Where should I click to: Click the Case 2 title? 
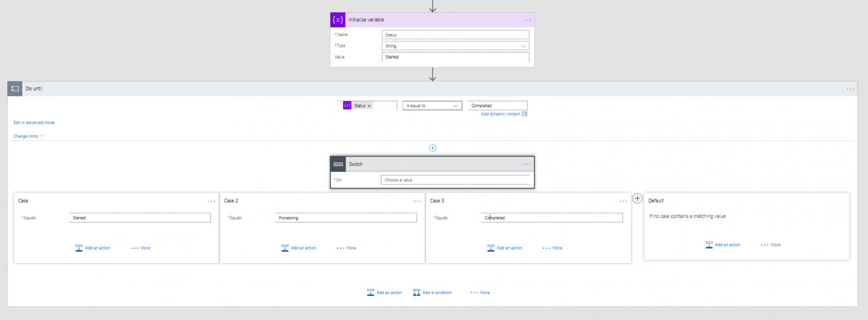[x=231, y=201]
